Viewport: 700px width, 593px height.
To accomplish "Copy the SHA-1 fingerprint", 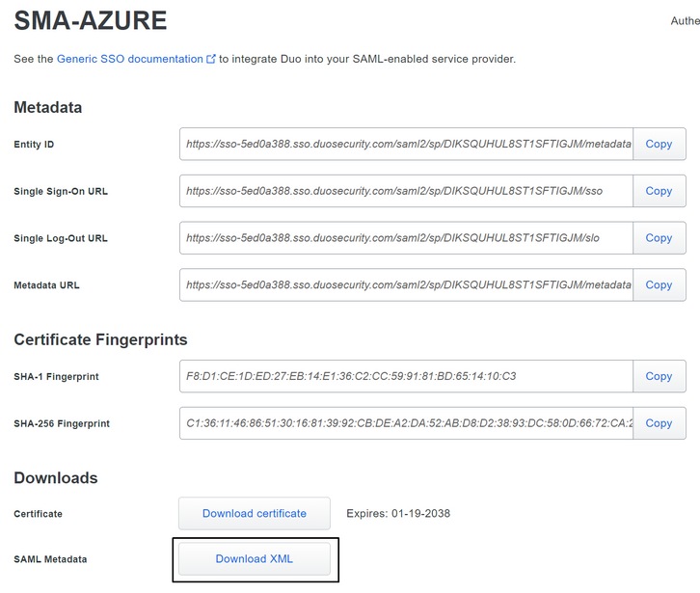I will 659,376.
